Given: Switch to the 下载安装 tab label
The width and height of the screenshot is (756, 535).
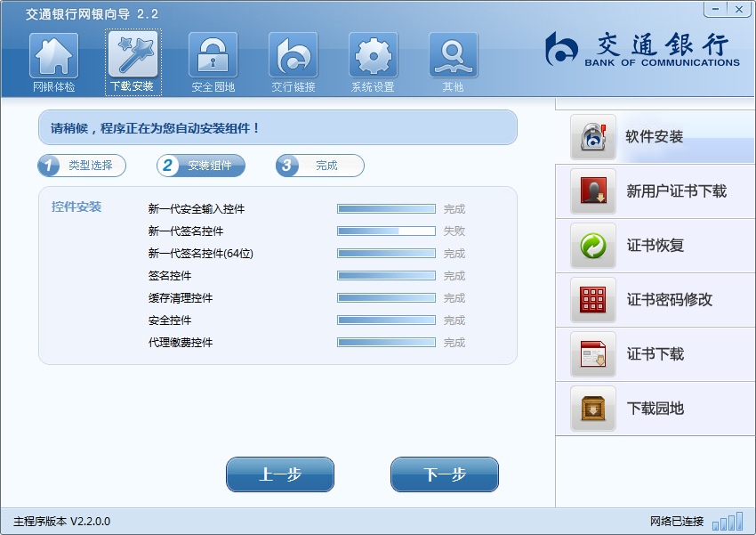Looking at the screenshot, I should coord(133,86).
